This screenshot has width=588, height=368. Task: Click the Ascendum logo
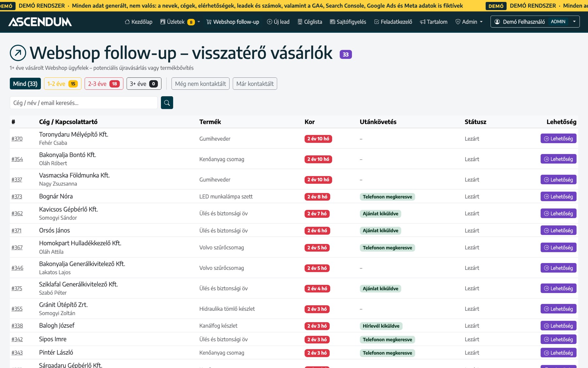coord(40,22)
